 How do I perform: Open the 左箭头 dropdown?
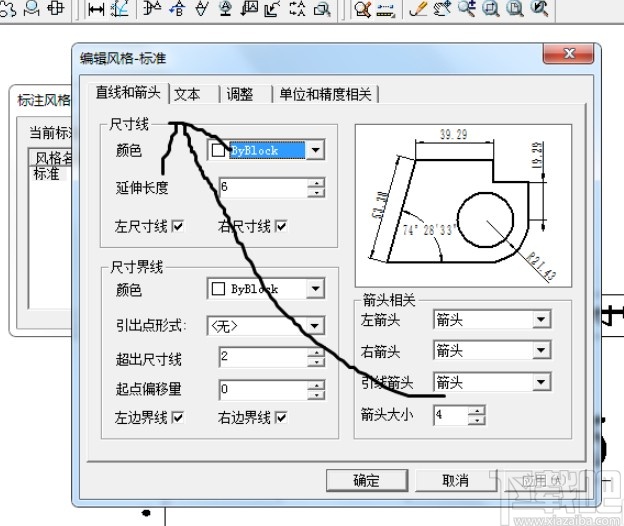click(x=541, y=319)
